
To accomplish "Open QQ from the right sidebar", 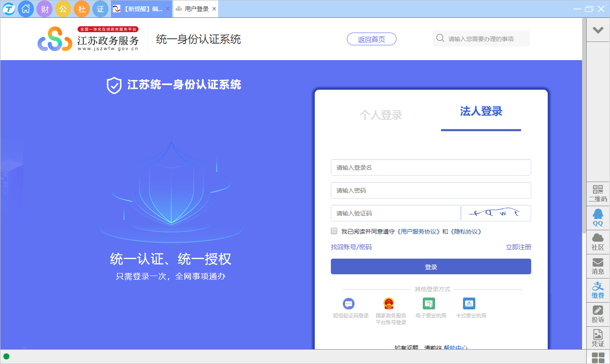I will (x=598, y=218).
